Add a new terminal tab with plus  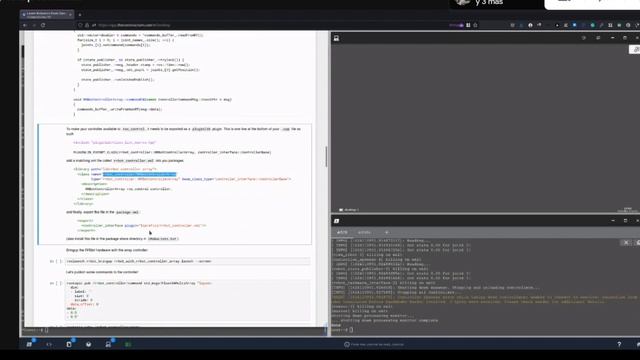387,232
